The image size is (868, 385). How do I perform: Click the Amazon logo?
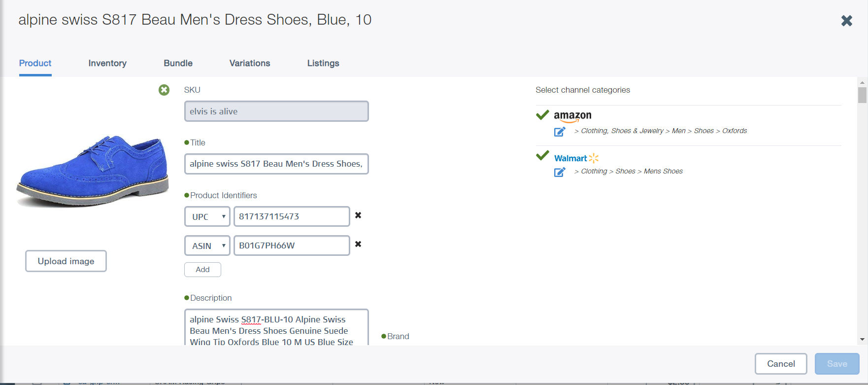[572, 116]
